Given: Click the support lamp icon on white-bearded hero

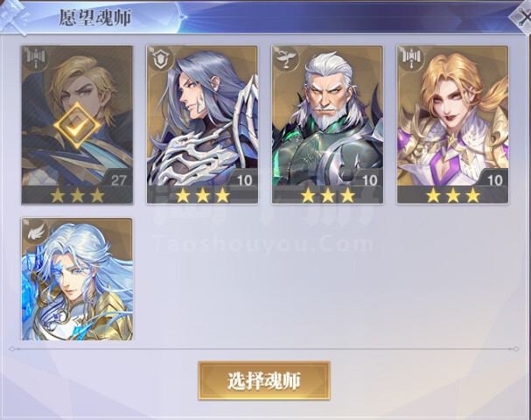Looking at the screenshot, I should pos(285,59).
